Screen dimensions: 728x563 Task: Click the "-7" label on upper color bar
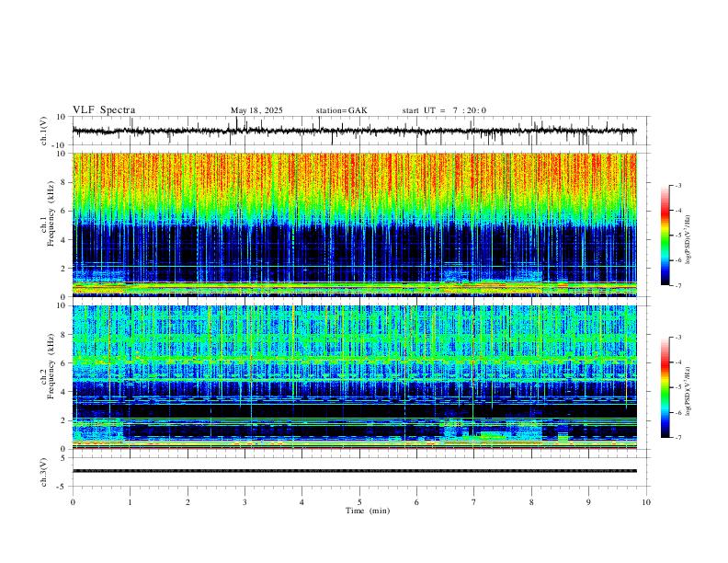pos(678,285)
